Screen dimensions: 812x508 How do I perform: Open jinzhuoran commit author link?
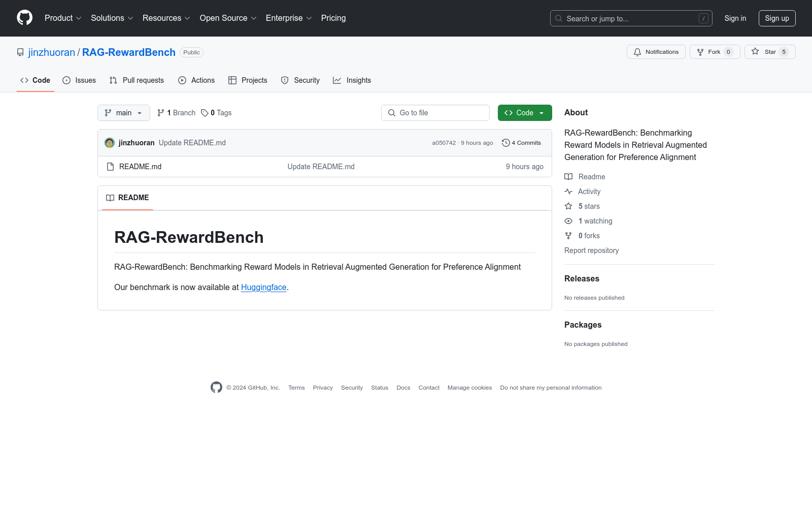point(137,143)
